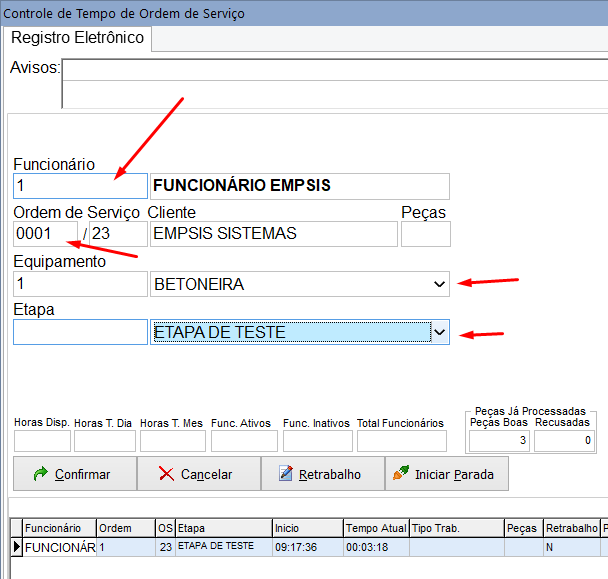Click the Etapa column header in grid
The width and height of the screenshot is (608, 579).
224,528
